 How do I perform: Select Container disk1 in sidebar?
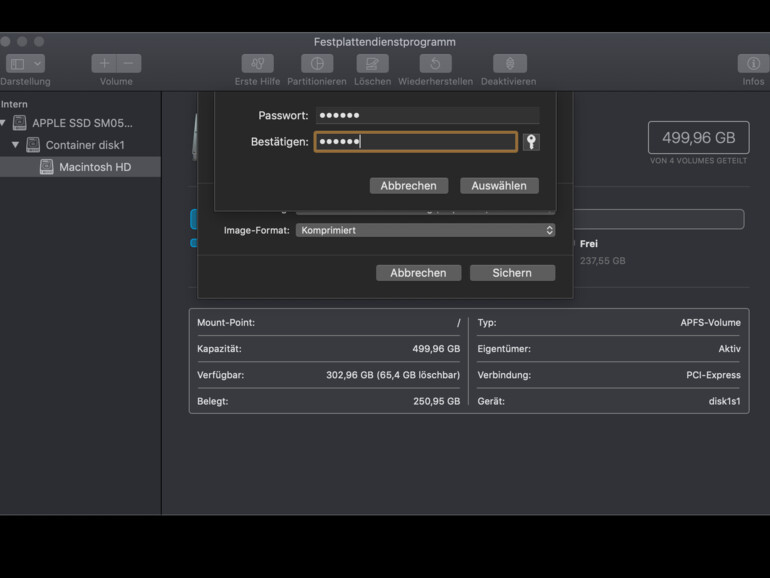click(x=84, y=145)
